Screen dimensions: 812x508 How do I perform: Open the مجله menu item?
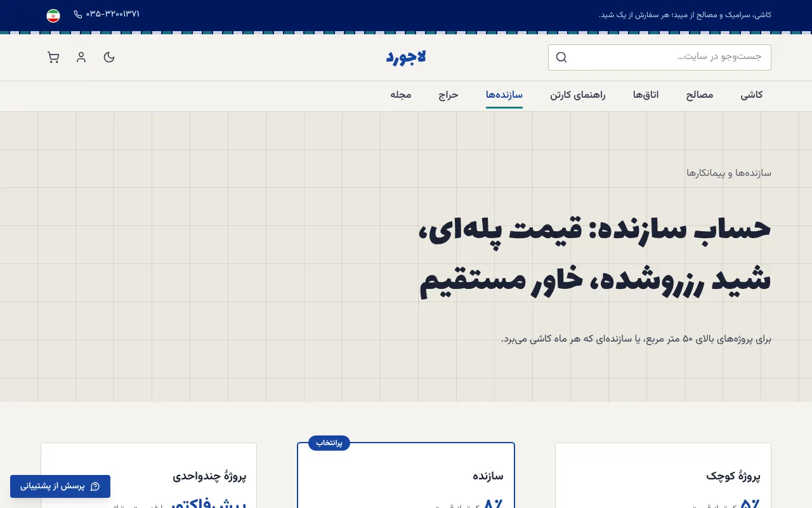[401, 95]
